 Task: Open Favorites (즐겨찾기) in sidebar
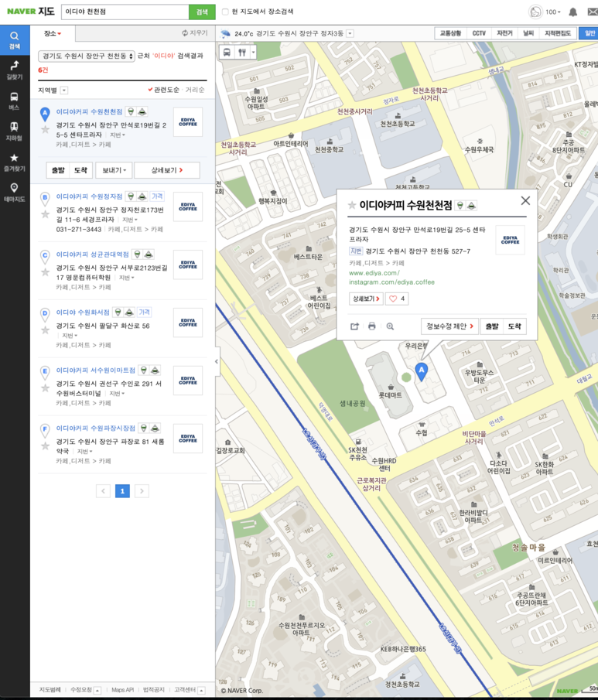point(14,162)
